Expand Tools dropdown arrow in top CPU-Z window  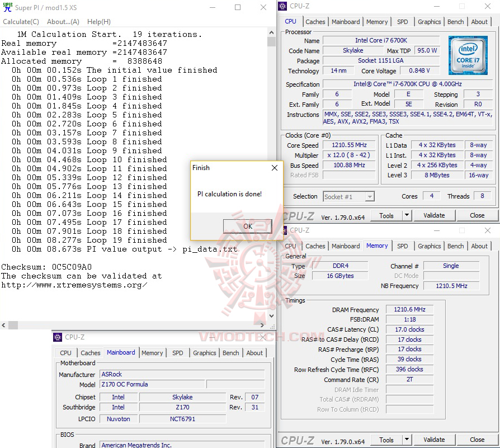[407, 216]
